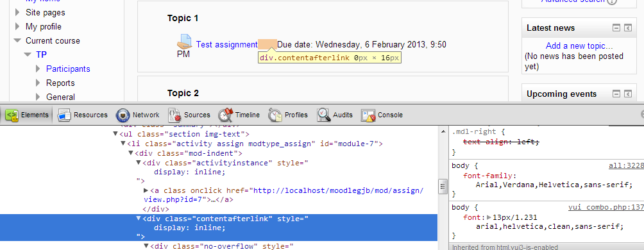Click the Topic 1 heading
Screen dimensions: 644x250
183,18
